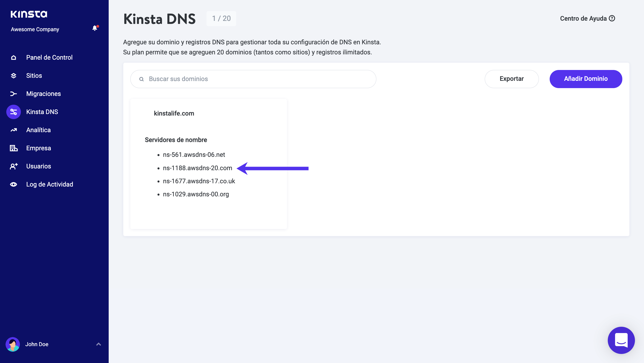Click the Exportar button

pos(511,79)
